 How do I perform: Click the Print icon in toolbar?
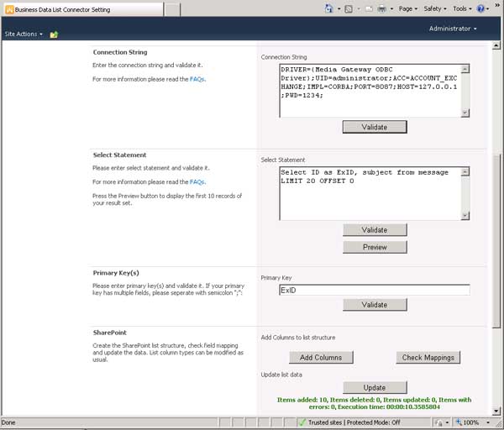pos(382,8)
